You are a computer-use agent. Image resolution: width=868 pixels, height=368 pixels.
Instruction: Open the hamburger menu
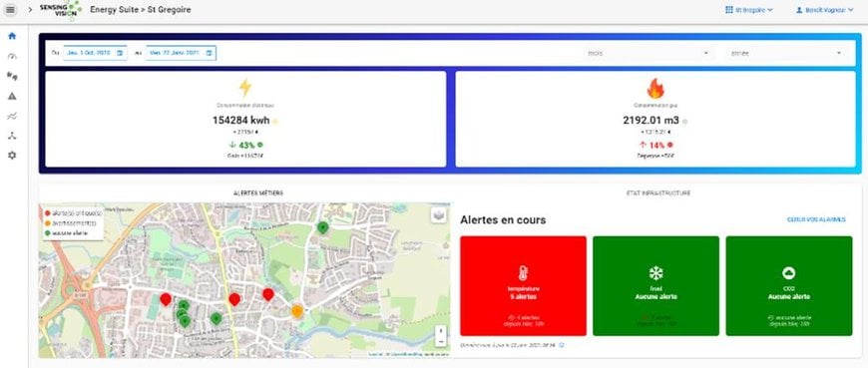coord(10,9)
